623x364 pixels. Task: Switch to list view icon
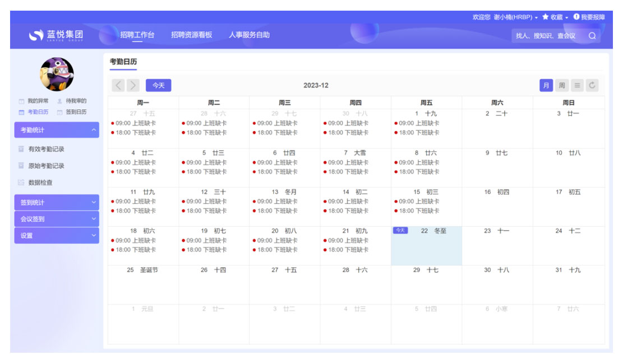[577, 85]
